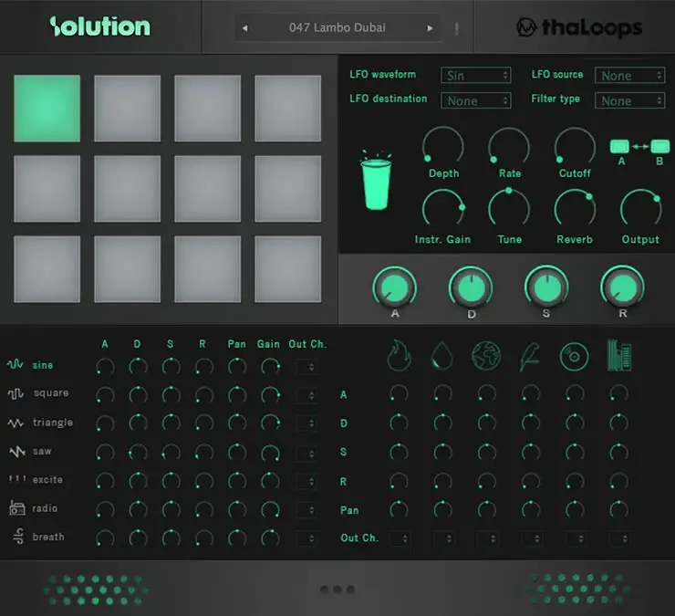Click the excite layer label
Image resolution: width=675 pixels, height=616 pixels.
[47, 479]
